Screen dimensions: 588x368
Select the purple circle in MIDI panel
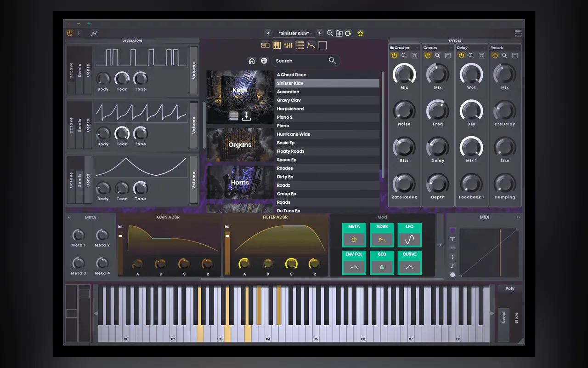(452, 230)
